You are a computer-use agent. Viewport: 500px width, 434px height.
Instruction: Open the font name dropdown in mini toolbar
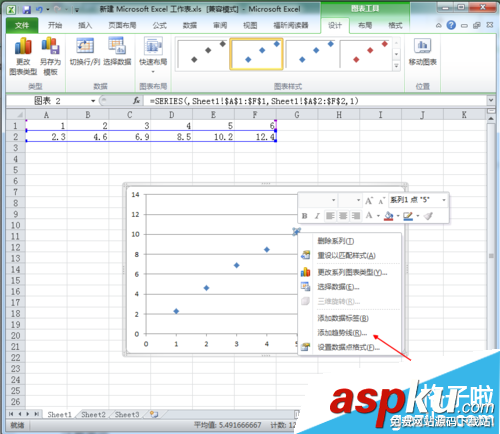[333, 200]
